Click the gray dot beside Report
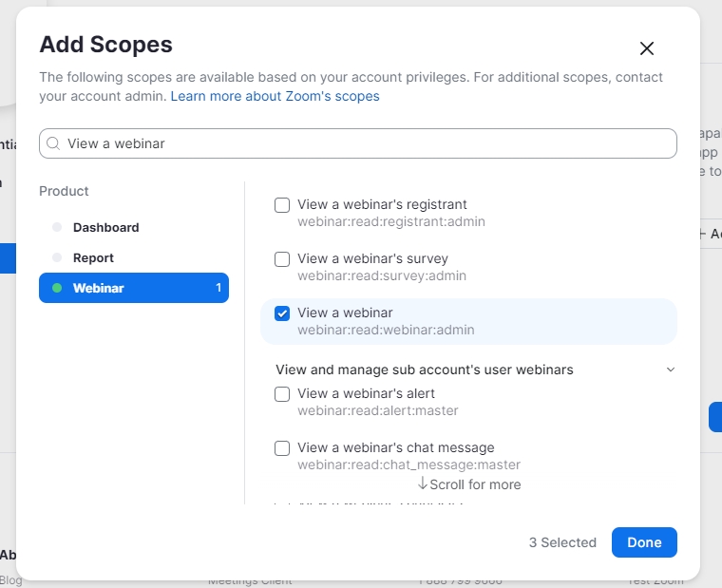Viewport: 722px width, 588px height. (57, 257)
